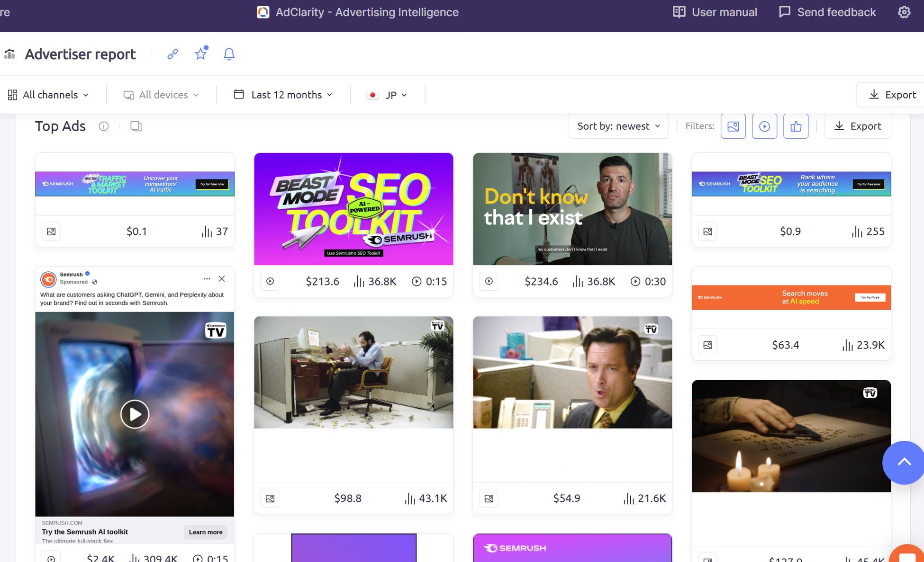
Task: Click the Top Ads info icon
Action: [x=104, y=126]
